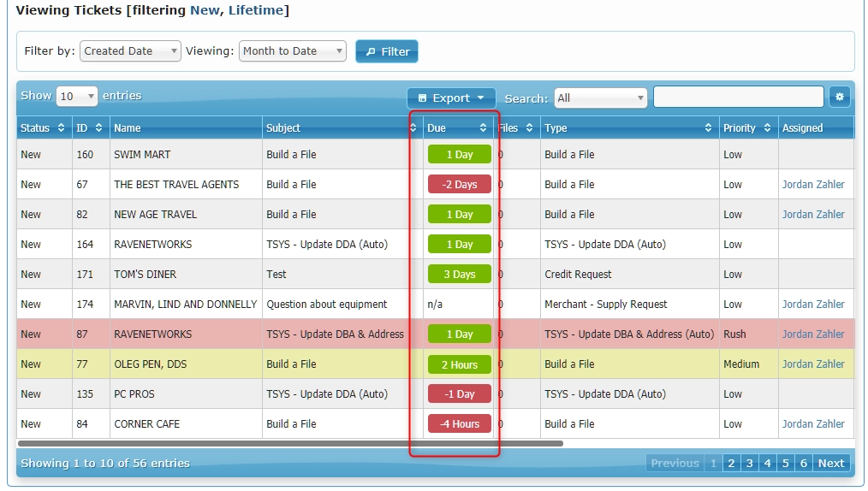Open the Export dropdown button
Image resolution: width=868 pixels, height=491 pixels.
pos(451,98)
